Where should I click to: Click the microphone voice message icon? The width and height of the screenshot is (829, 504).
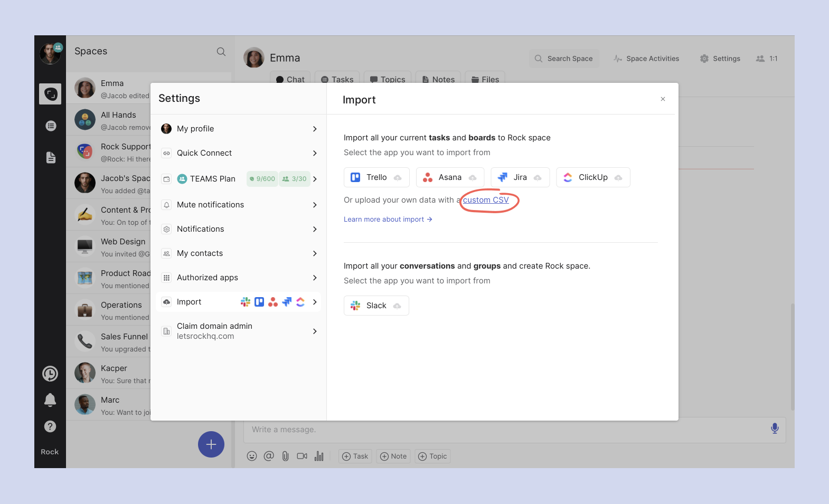775,429
